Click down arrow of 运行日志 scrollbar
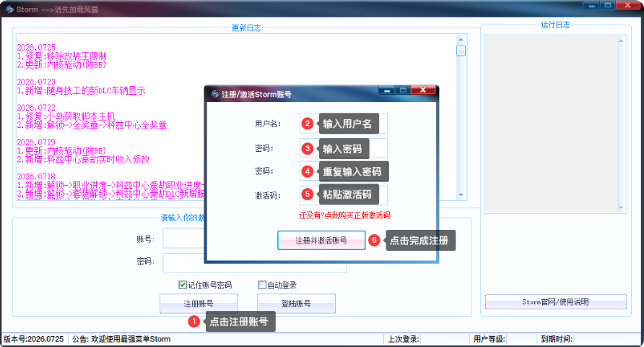Viewport: 644px width, 347px height. tap(621, 207)
